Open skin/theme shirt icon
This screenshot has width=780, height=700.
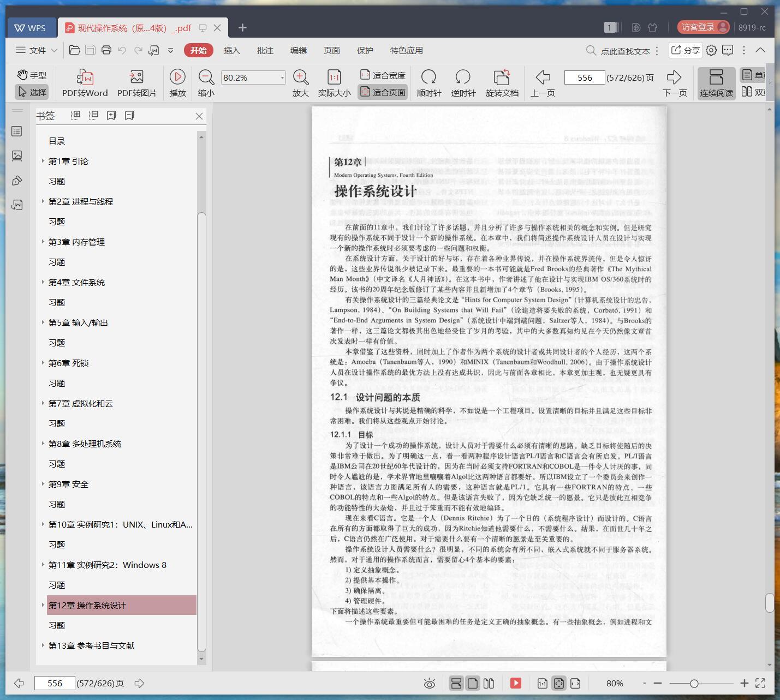click(x=652, y=27)
